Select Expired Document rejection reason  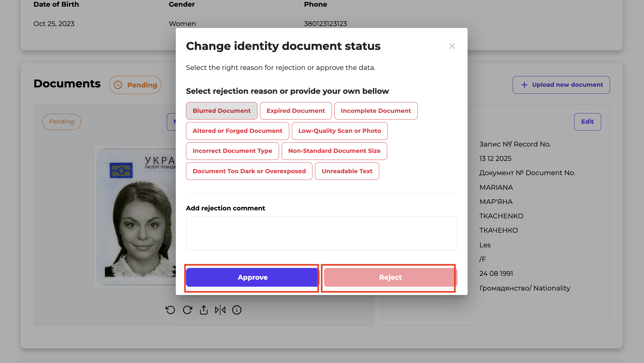point(296,111)
